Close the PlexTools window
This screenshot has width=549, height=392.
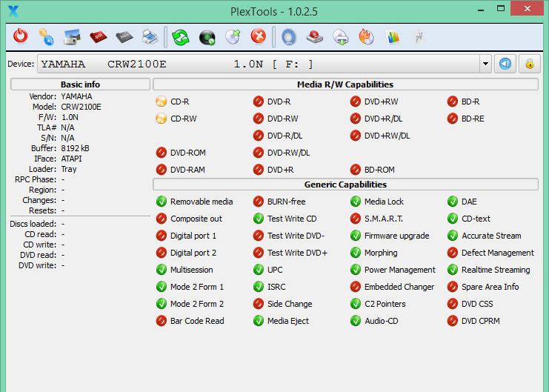pyautogui.click(x=528, y=8)
